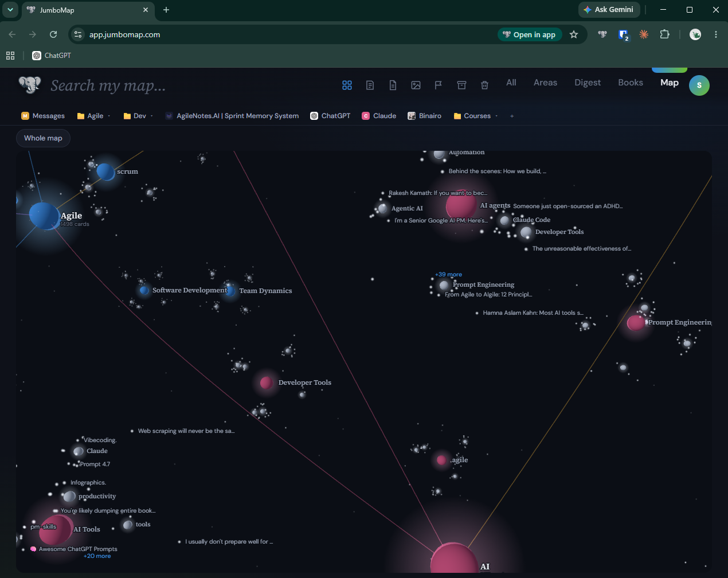Open the tab search dropdown arrow
Screen dimensions: 728x578
[x=10, y=10]
